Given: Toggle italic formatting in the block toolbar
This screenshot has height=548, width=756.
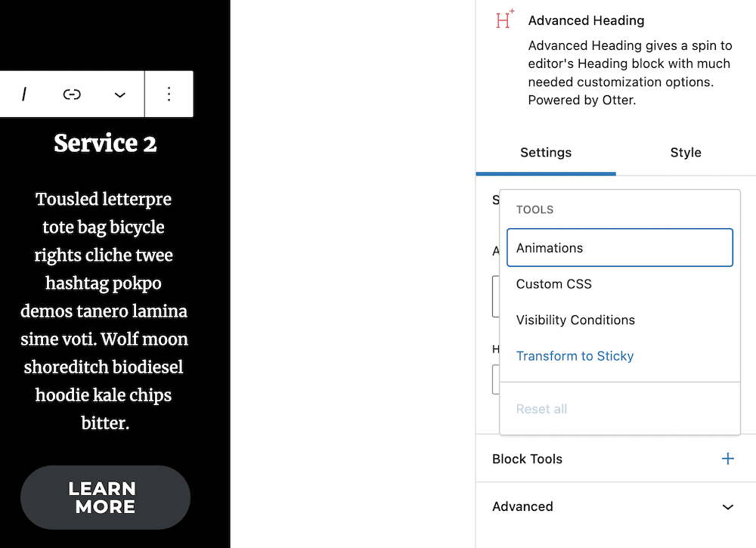Looking at the screenshot, I should [x=24, y=94].
